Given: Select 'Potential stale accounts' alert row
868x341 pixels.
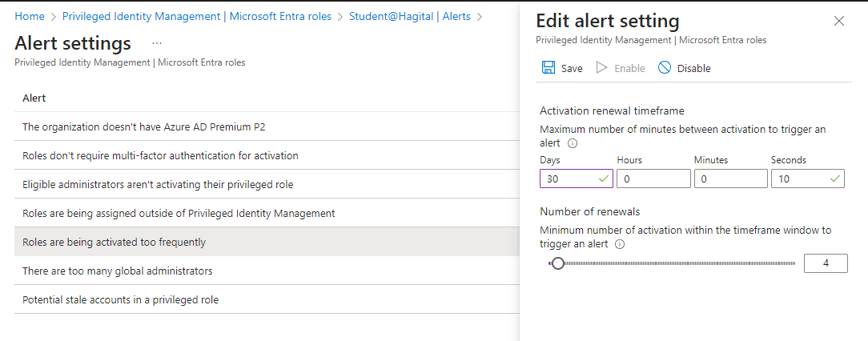Looking at the screenshot, I should (x=120, y=299).
